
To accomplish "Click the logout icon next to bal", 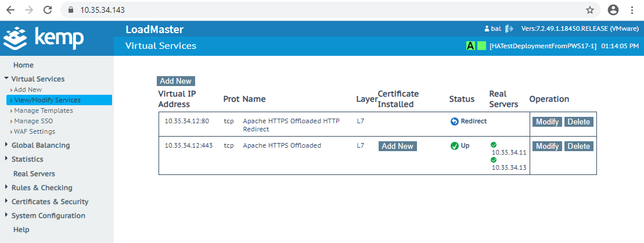I will coord(509,29).
